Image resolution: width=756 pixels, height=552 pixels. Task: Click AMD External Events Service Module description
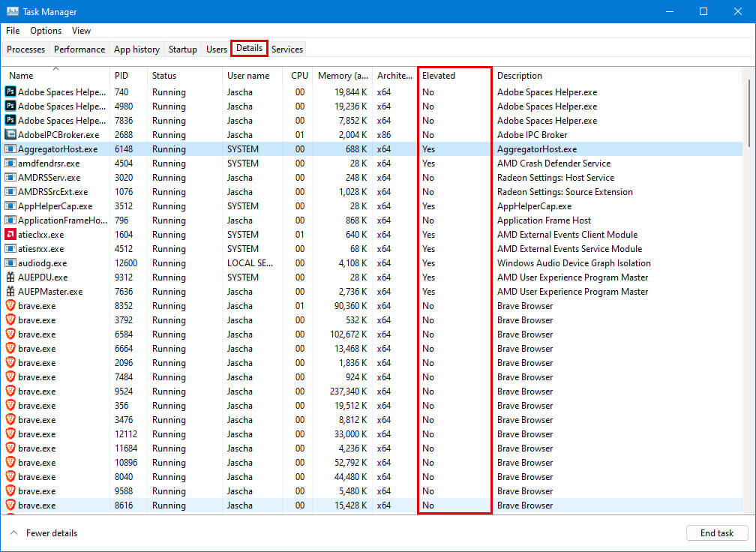tap(569, 249)
